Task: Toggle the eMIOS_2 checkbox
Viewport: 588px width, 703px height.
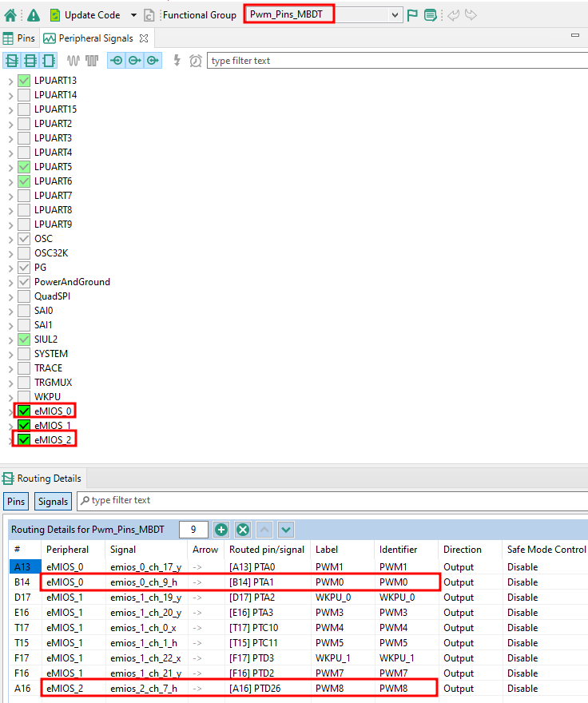Action: tap(24, 440)
